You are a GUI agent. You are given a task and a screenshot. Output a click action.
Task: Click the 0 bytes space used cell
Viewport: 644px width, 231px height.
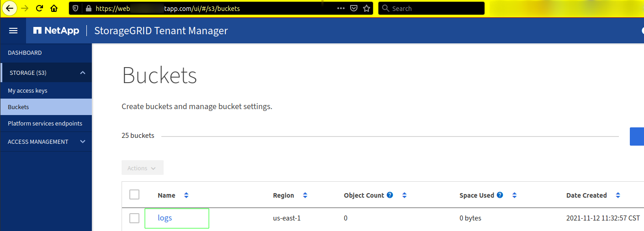(x=470, y=218)
